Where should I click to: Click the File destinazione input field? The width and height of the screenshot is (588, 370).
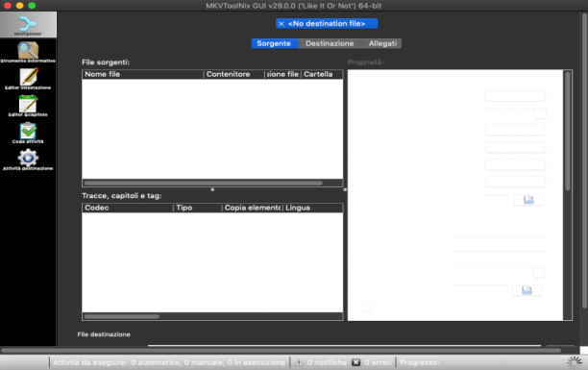point(344,344)
